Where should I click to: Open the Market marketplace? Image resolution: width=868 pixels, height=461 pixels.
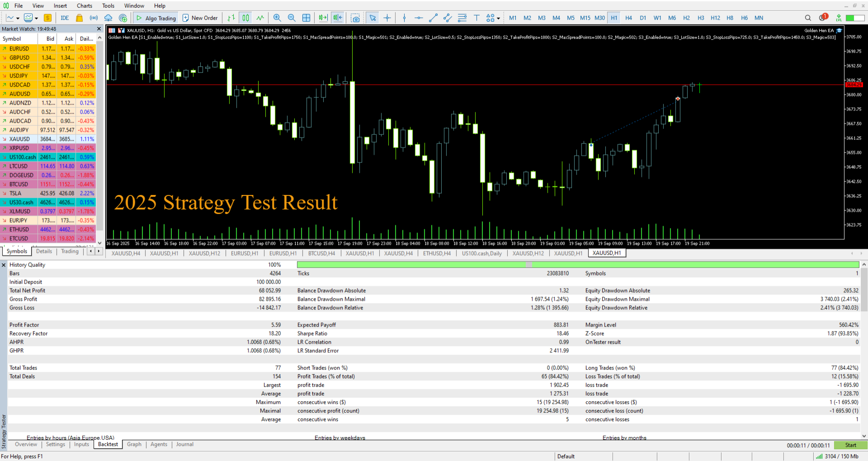pos(80,18)
